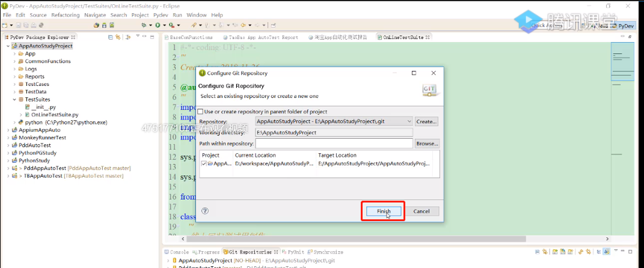Click Collapse All in Git Repositories view
Image resolution: width=644 pixels, height=268 pixels.
[537, 252]
